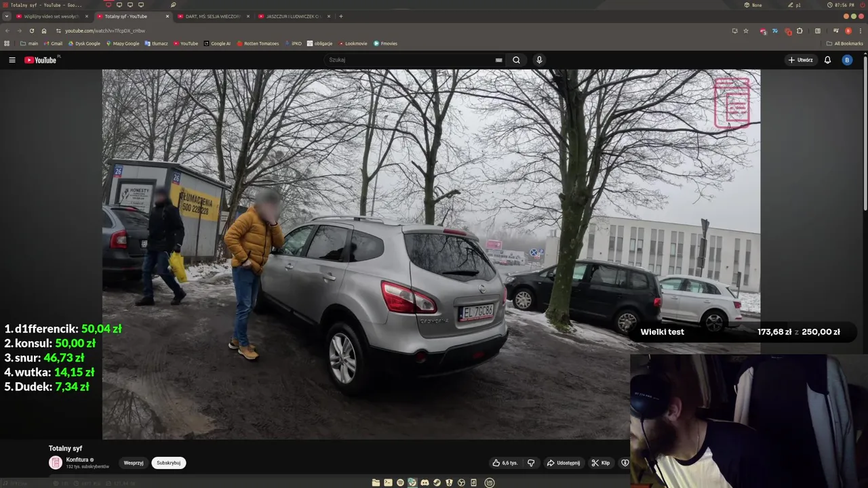Close the Wigilijny video set tab
This screenshot has width=868, height=488.
pyautogui.click(x=86, y=16)
